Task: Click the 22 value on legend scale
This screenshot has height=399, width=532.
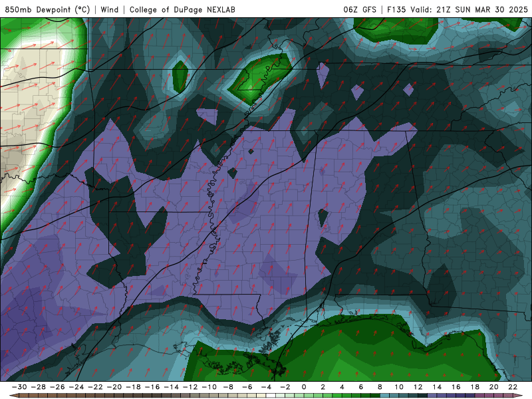Action: (x=513, y=387)
